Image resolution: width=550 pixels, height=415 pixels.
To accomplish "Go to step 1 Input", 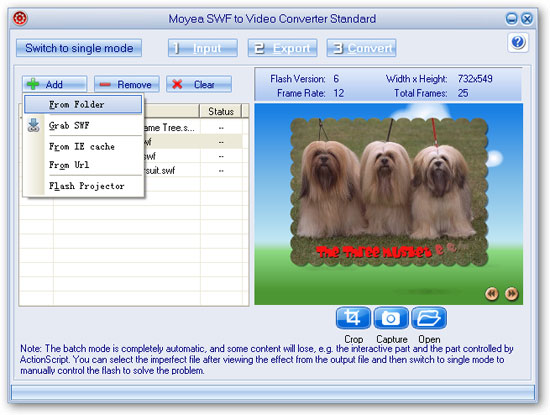I will click(x=203, y=48).
